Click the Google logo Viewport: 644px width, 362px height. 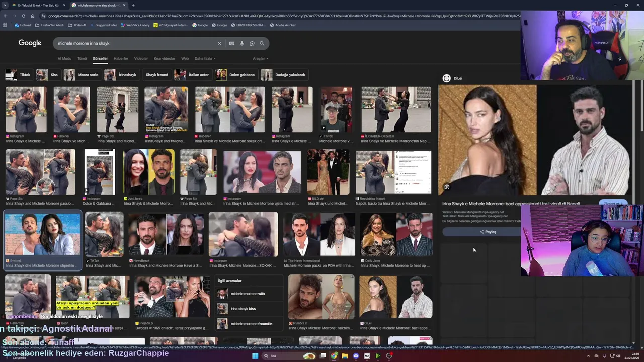30,43
